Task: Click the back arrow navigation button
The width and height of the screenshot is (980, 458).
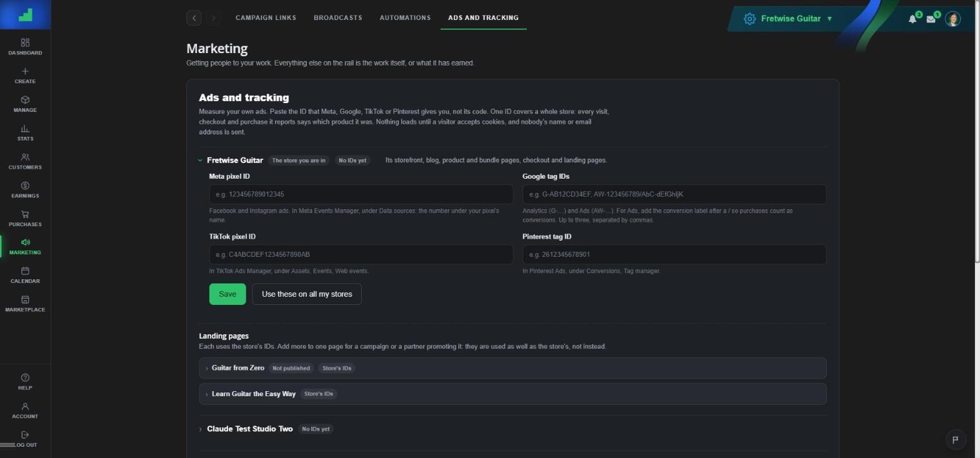Action: (x=194, y=18)
